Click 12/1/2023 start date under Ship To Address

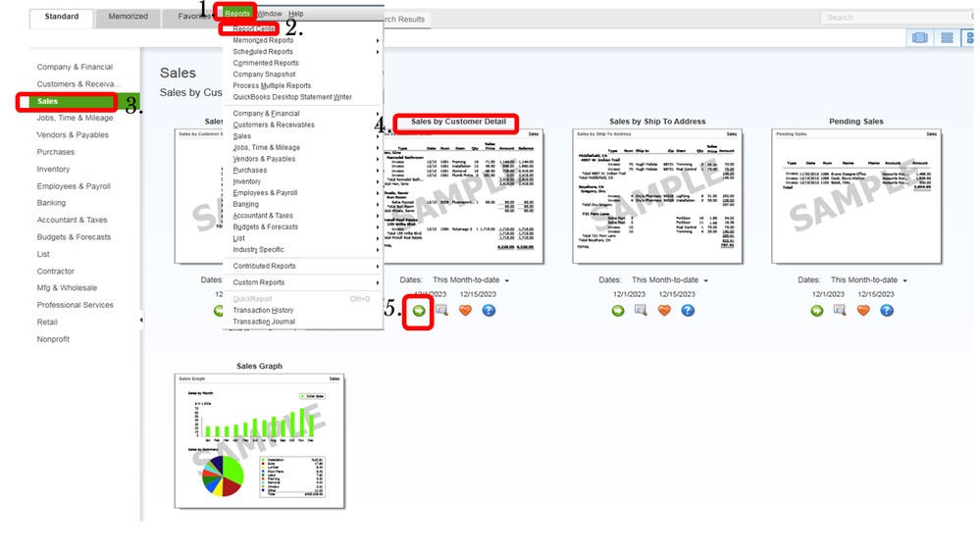pos(629,294)
